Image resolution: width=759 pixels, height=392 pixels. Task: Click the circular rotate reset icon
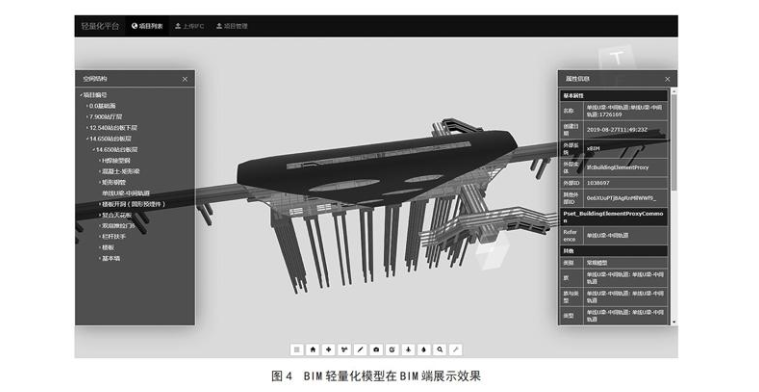click(x=392, y=349)
